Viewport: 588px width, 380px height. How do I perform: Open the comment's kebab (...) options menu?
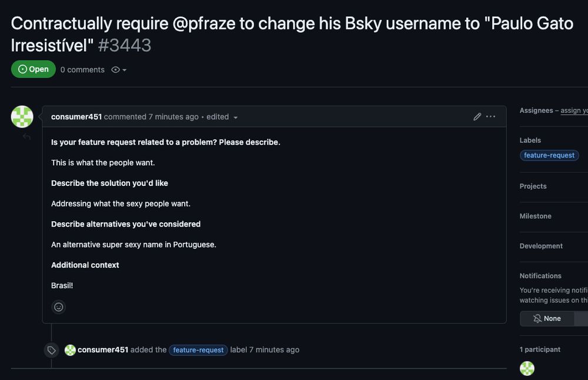coord(491,116)
